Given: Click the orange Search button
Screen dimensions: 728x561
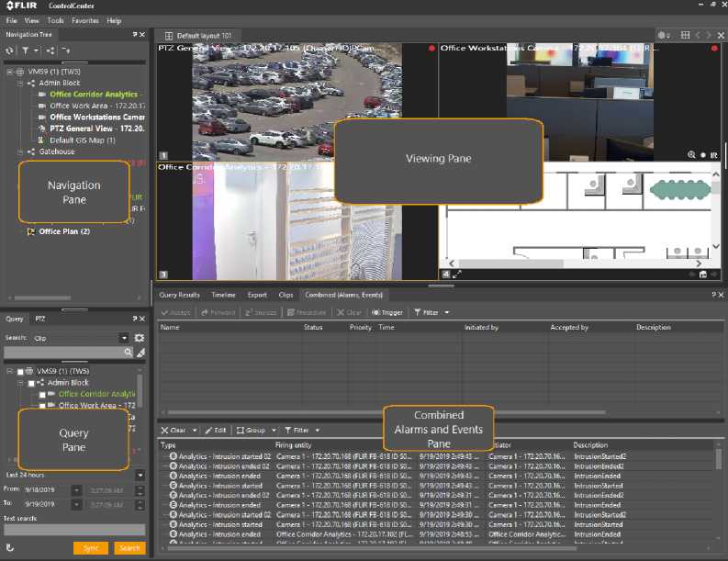Looking at the screenshot, I should [129, 548].
